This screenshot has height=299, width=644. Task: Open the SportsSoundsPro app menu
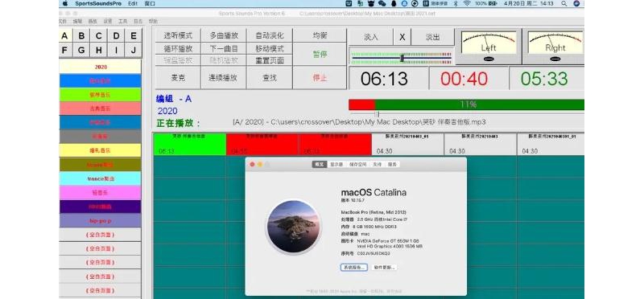tap(98, 4)
